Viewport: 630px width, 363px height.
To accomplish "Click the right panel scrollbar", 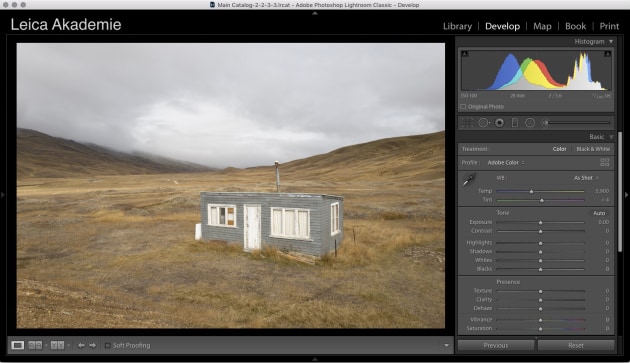I will pos(620,192).
